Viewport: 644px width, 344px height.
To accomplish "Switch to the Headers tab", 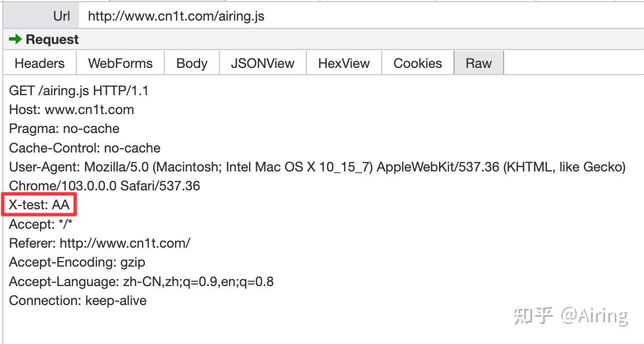I will tap(40, 63).
